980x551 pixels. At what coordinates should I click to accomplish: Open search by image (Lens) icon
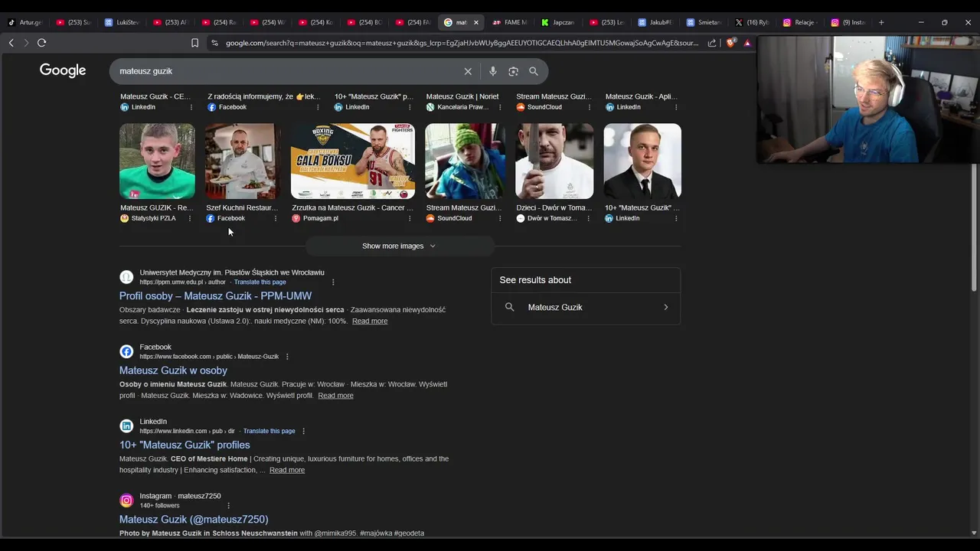point(513,71)
